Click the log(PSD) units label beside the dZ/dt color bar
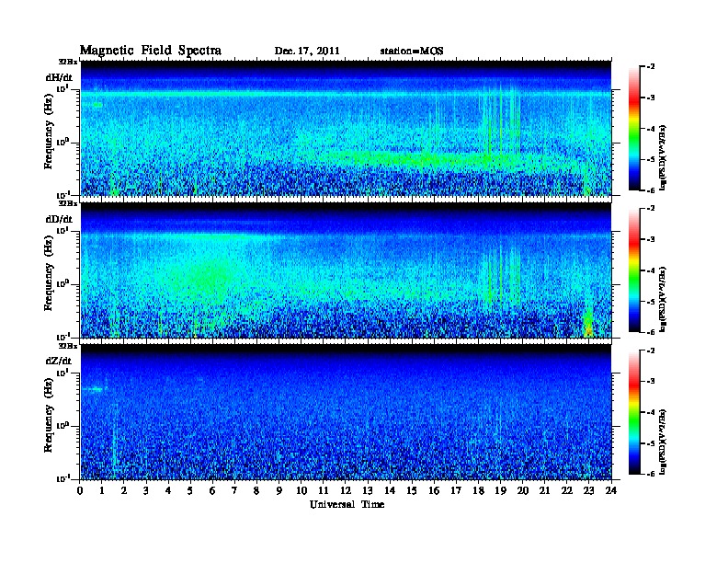 [663, 442]
